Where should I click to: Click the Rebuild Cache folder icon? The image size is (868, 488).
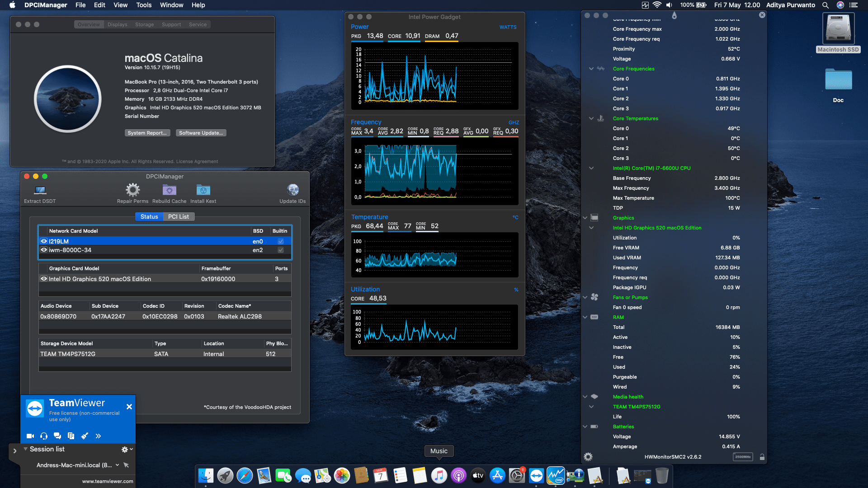[169, 190]
